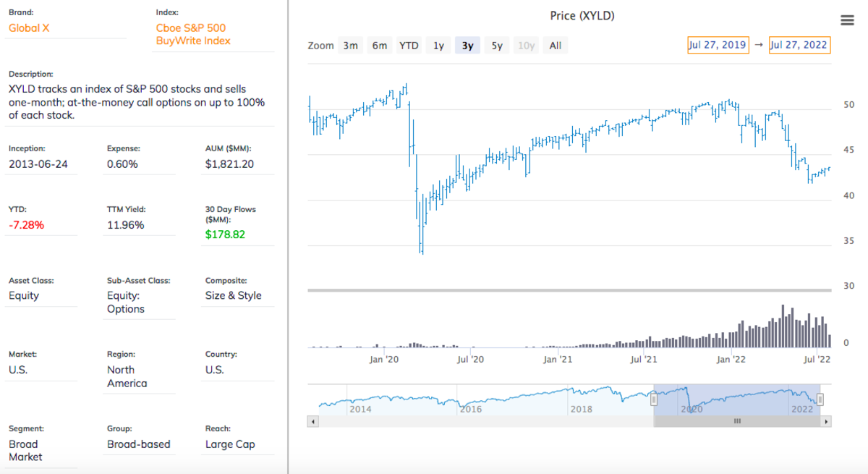Viewport: 868px width, 474px height.
Task: Click the navigator scrollbar thumb
Action: (737, 420)
